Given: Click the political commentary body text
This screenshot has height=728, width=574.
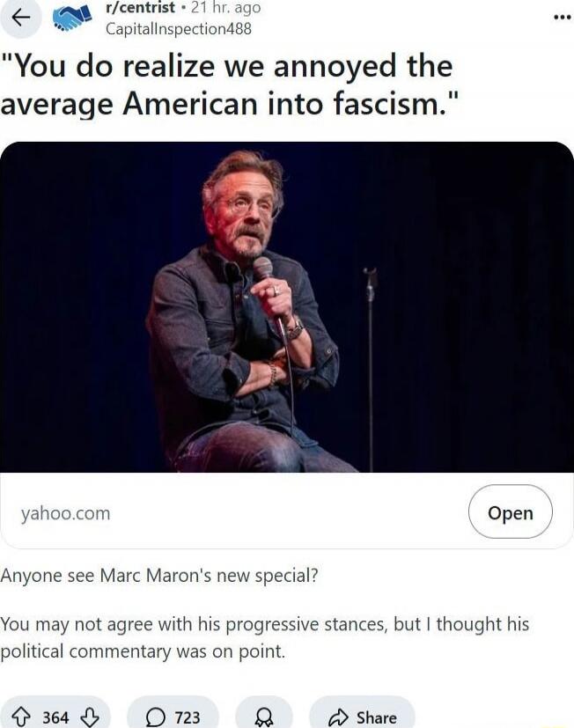Looking at the screenshot, I should pyautogui.click(x=265, y=637).
